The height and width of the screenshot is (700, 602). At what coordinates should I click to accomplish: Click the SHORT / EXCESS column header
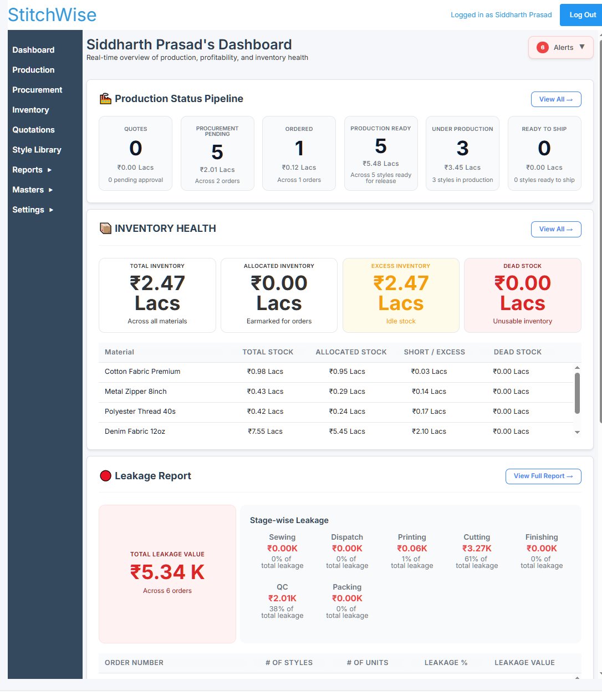[x=435, y=352]
